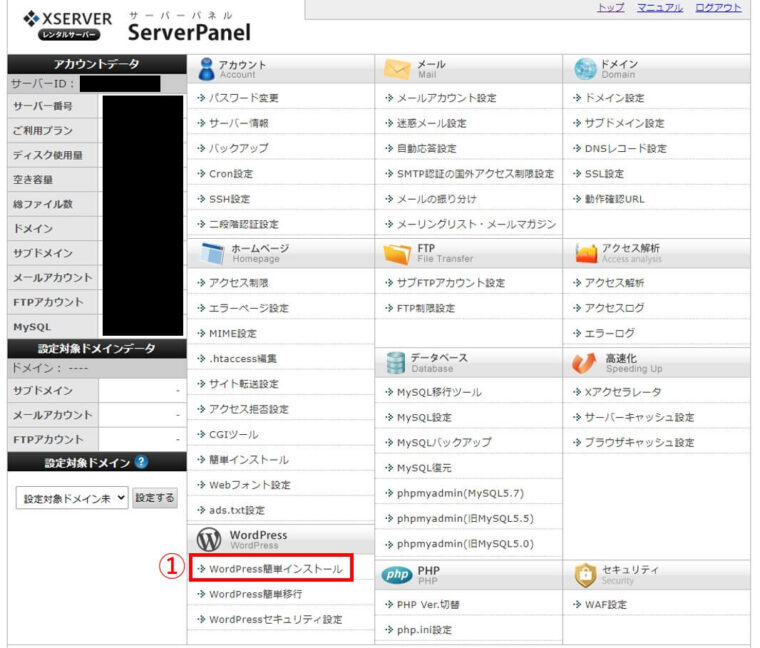Open the マニュアル link
The width and height of the screenshot is (760, 648).
660,8
